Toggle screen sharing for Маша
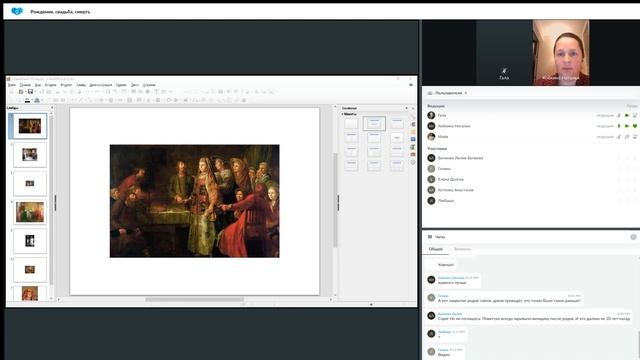The width and height of the screenshot is (640, 360). click(635, 137)
